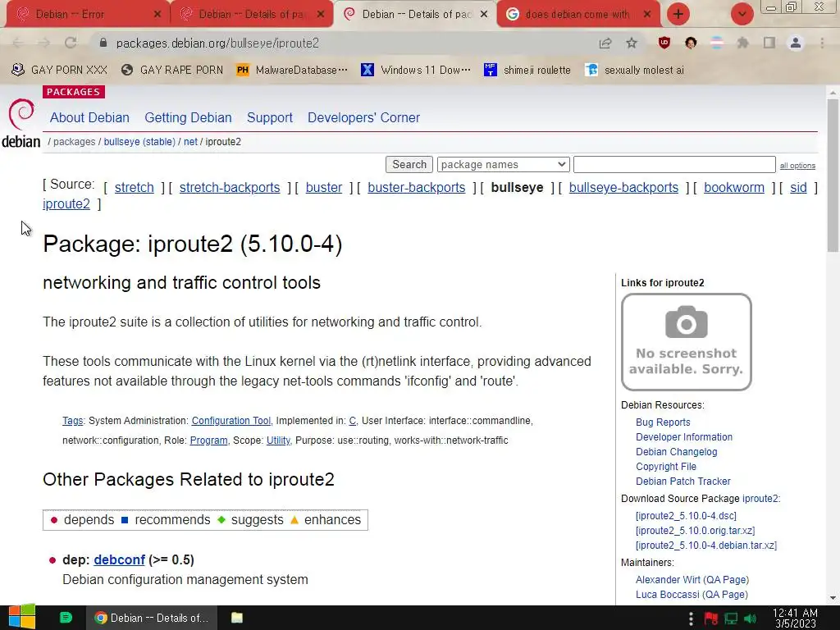Open the Chrome side panel
Screen dimensions: 840x630
[769, 43]
